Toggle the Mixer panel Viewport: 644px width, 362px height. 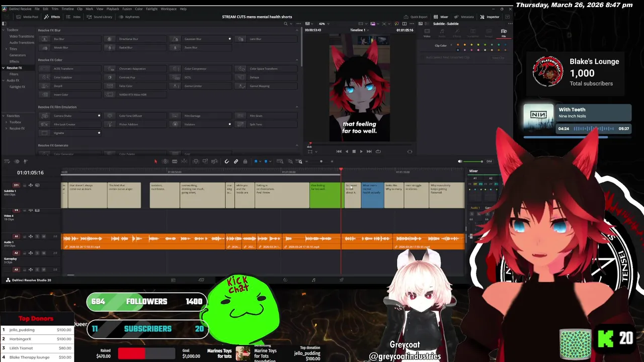coord(441,17)
